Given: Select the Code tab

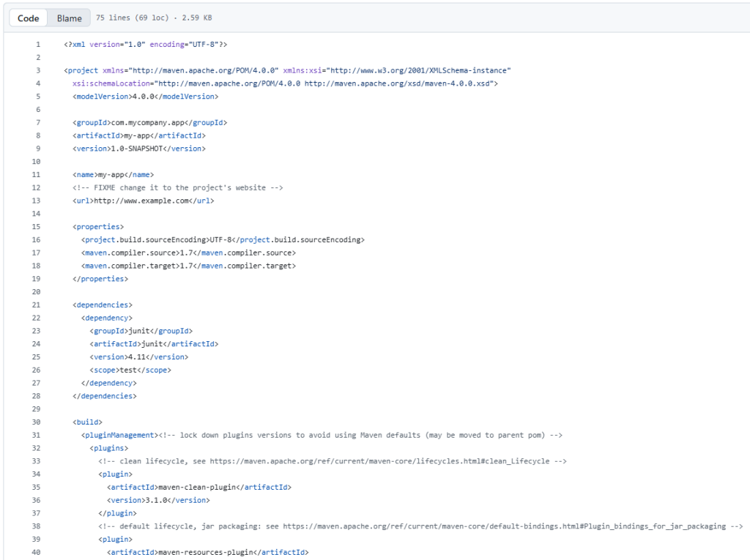Looking at the screenshot, I should click(27, 18).
